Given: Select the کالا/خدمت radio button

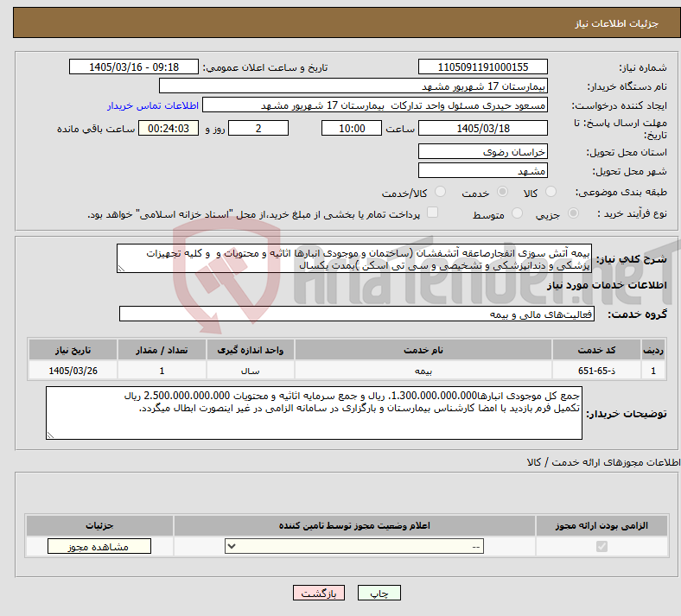Looking at the screenshot, I should [440, 192].
